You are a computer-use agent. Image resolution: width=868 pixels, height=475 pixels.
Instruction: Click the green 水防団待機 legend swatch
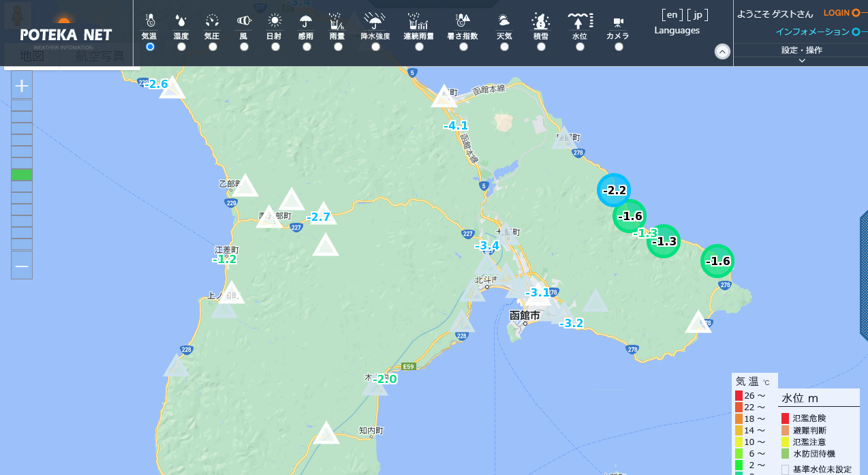click(785, 454)
